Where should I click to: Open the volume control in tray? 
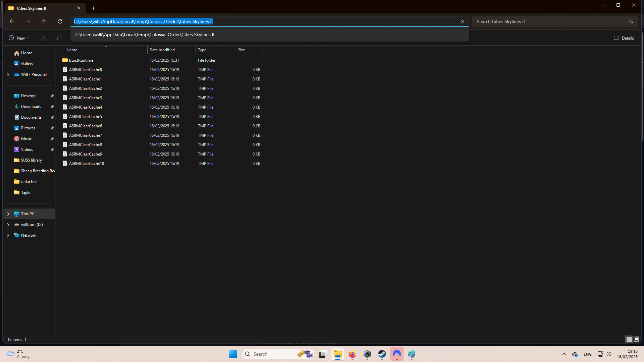coord(608,354)
